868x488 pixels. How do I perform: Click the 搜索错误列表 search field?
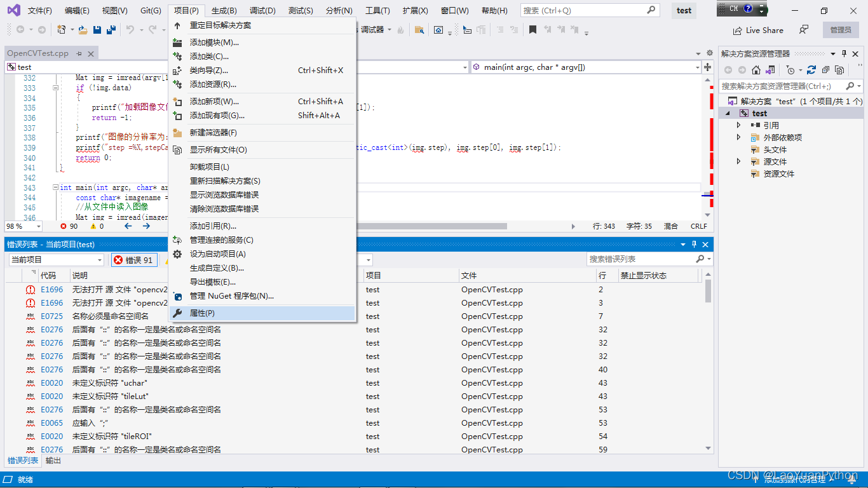coord(642,259)
